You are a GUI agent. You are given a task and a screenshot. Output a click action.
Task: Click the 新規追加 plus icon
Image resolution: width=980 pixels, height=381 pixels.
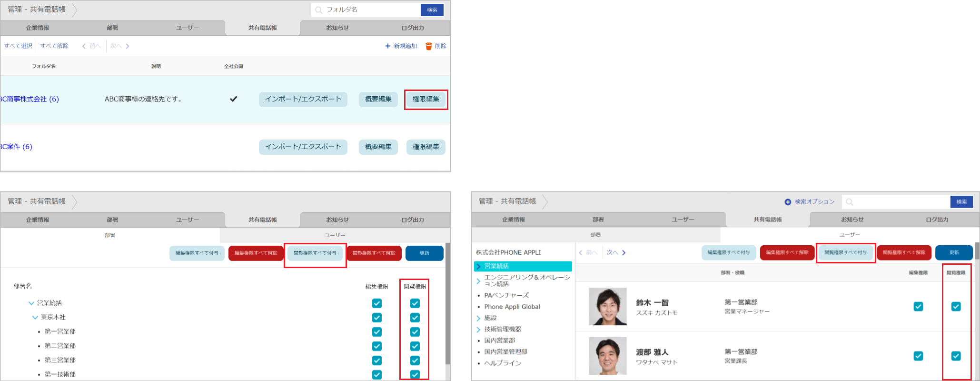[387, 46]
